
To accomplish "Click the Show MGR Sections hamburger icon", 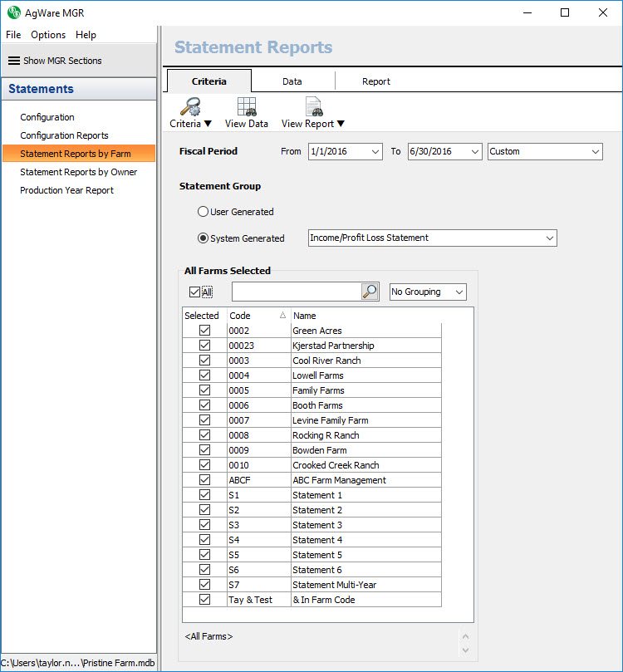I will tap(14, 61).
